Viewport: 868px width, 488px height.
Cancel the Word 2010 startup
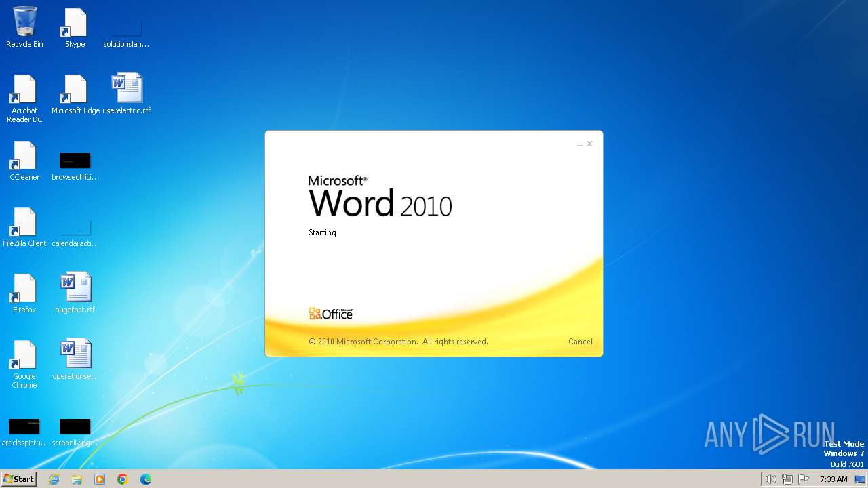tap(580, 342)
